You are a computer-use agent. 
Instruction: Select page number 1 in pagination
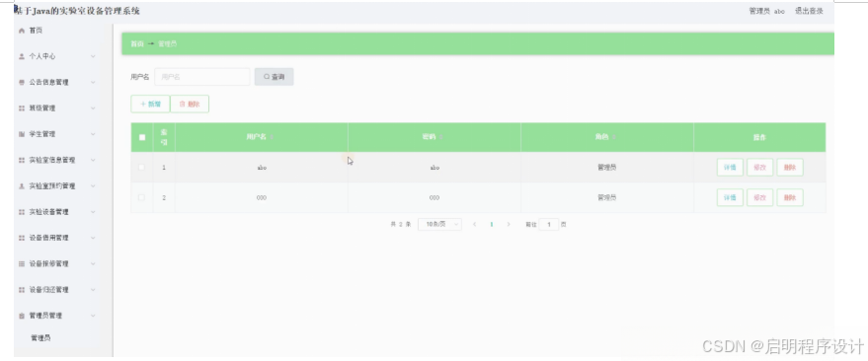pyautogui.click(x=492, y=225)
